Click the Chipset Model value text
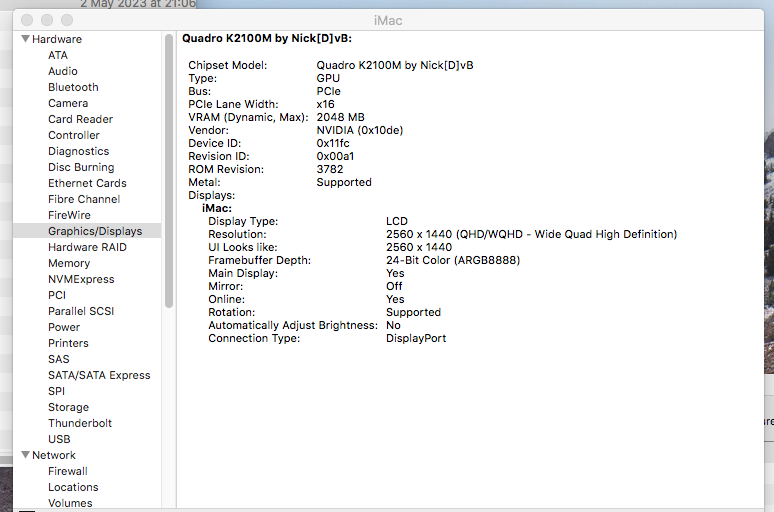 click(395, 65)
